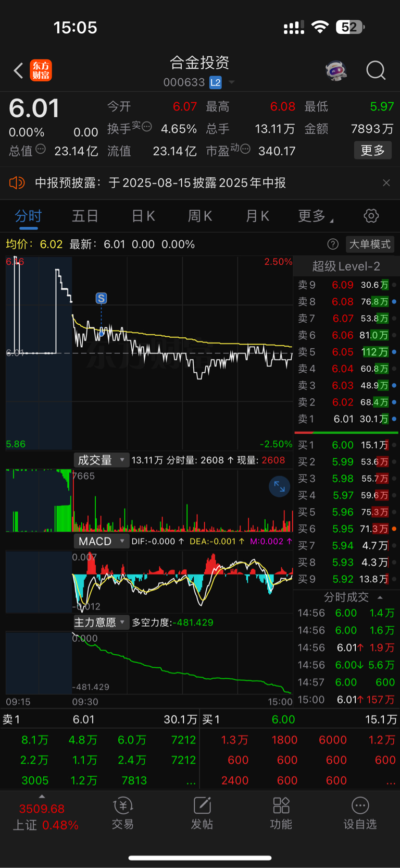This screenshot has height=868, width=400.
Task: Toggle 大单模式 button
Action: point(370,244)
